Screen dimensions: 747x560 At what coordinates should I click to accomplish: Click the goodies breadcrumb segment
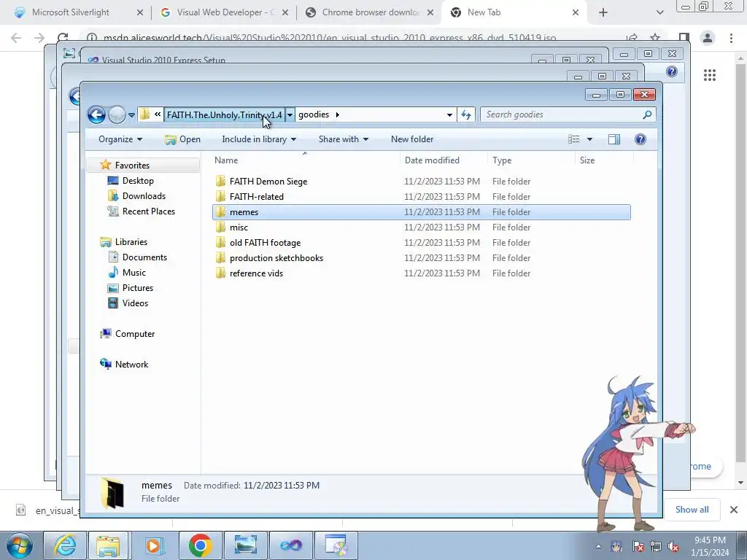(314, 114)
